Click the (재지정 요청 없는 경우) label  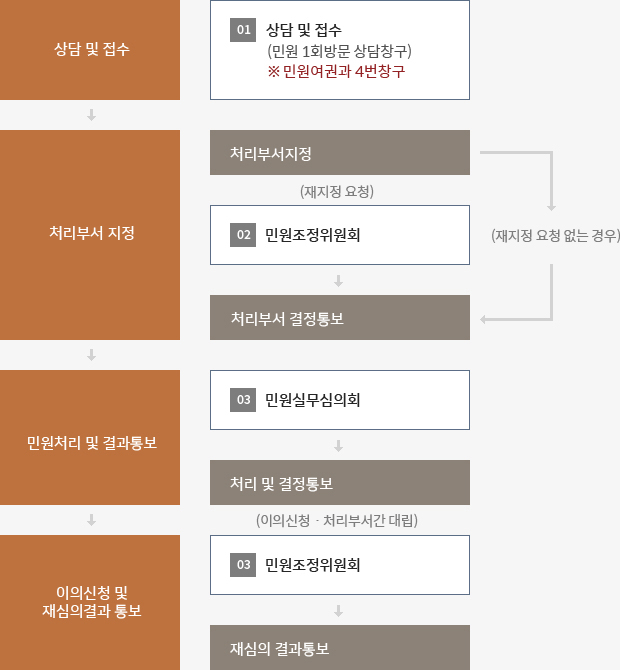[555, 235]
